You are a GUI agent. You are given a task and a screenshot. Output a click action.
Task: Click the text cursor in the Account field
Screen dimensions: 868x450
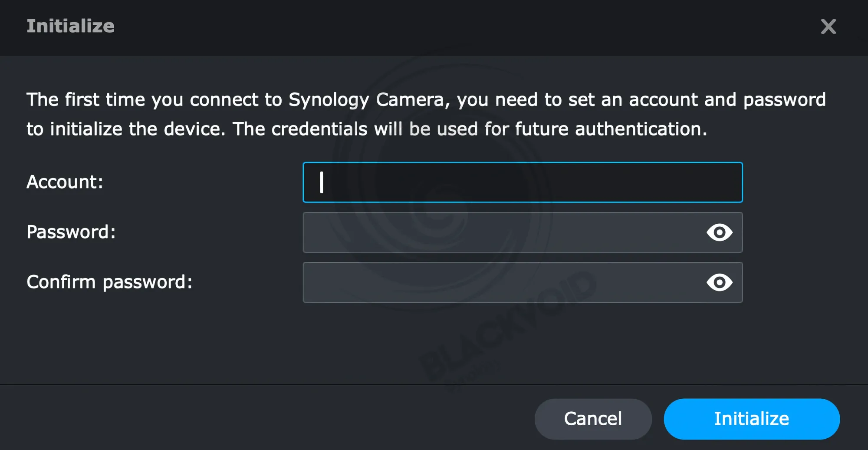[322, 182]
